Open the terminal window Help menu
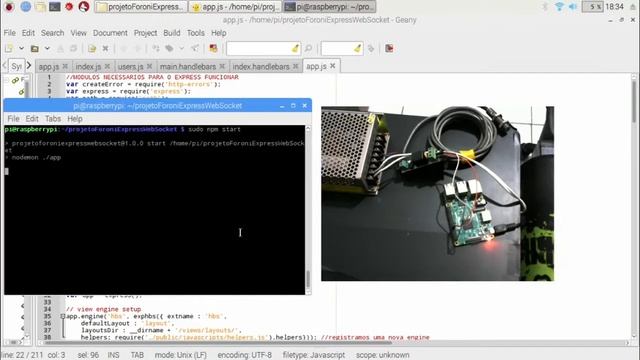This screenshot has width=640, height=360. point(75,119)
